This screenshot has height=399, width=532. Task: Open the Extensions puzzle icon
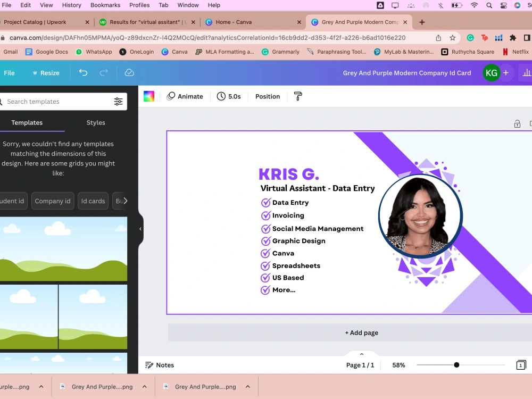(x=513, y=38)
